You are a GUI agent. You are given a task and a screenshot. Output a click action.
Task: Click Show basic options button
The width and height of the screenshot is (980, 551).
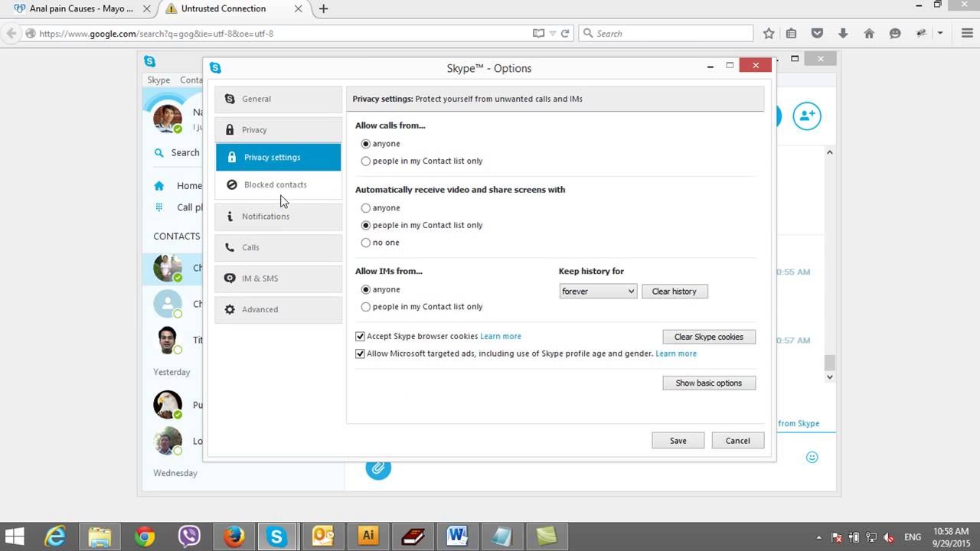coord(709,383)
